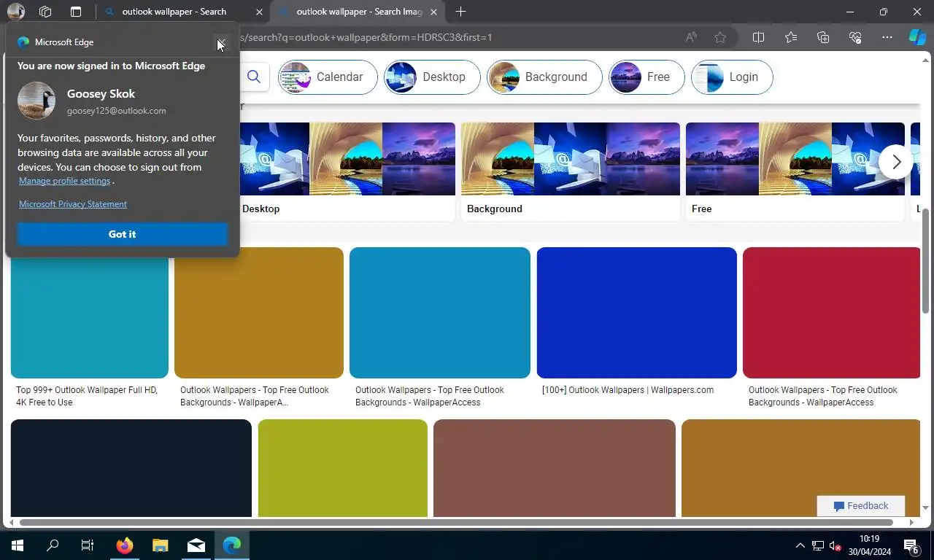The width and height of the screenshot is (934, 560).
Task: Switch to the 'outlook wallpaper - Search Images' tab
Action: (x=359, y=12)
